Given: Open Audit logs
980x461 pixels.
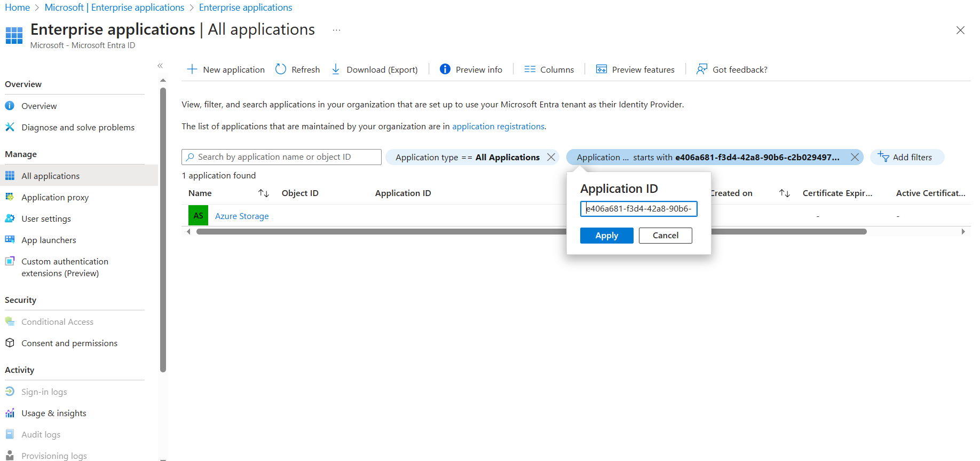Looking at the screenshot, I should coord(41,434).
